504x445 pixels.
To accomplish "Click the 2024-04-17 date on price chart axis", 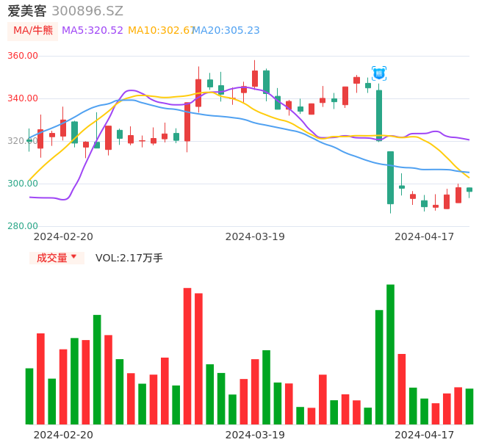I will [424, 236].
